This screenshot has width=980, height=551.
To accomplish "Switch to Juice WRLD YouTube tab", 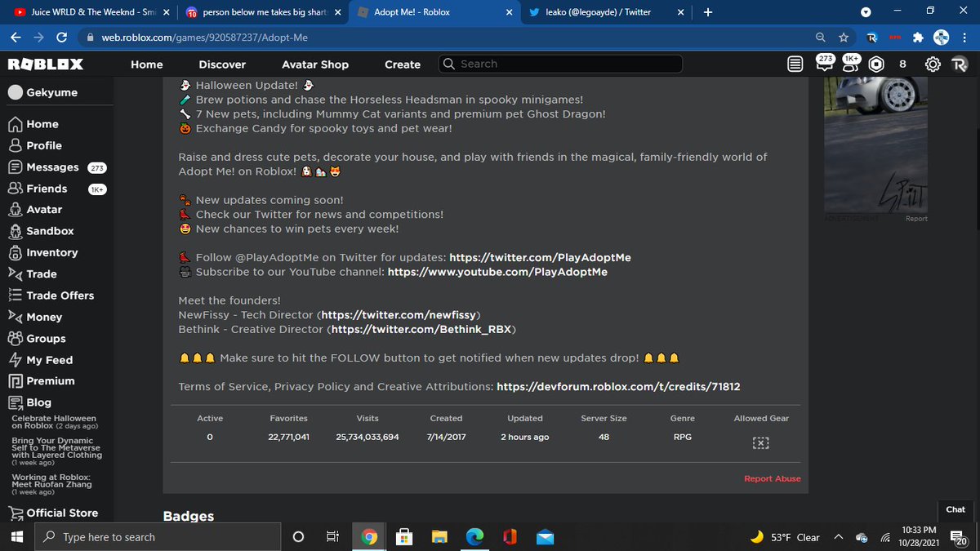I will (93, 12).
